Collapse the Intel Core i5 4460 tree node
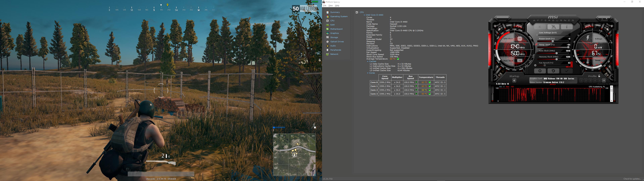The height and width of the screenshot is (181, 644). click(x=365, y=15)
